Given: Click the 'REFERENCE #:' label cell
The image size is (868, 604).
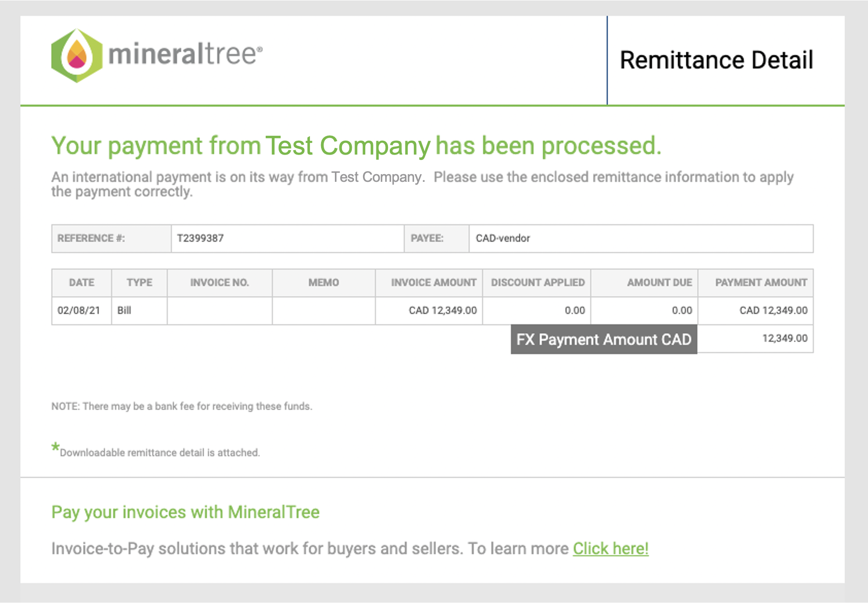Looking at the screenshot, I should [111, 239].
